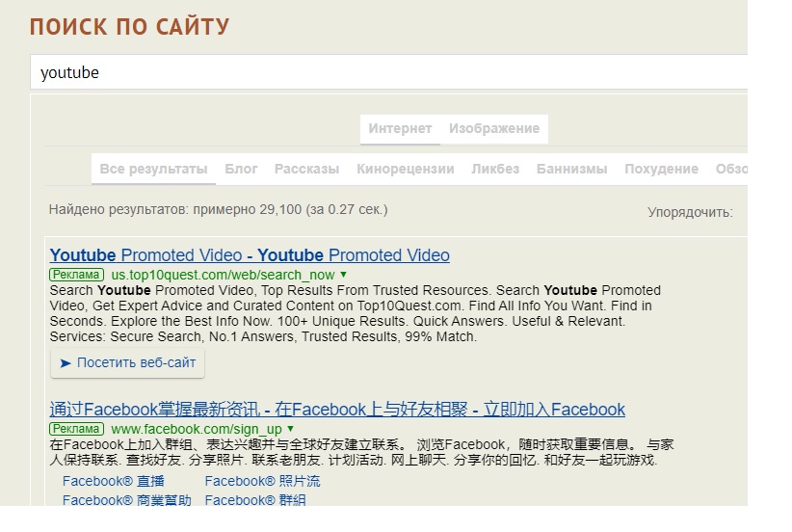The height and width of the screenshot is (532, 792).
Task: Open the Facebook® 群組 sitelink
Action: 255,500
